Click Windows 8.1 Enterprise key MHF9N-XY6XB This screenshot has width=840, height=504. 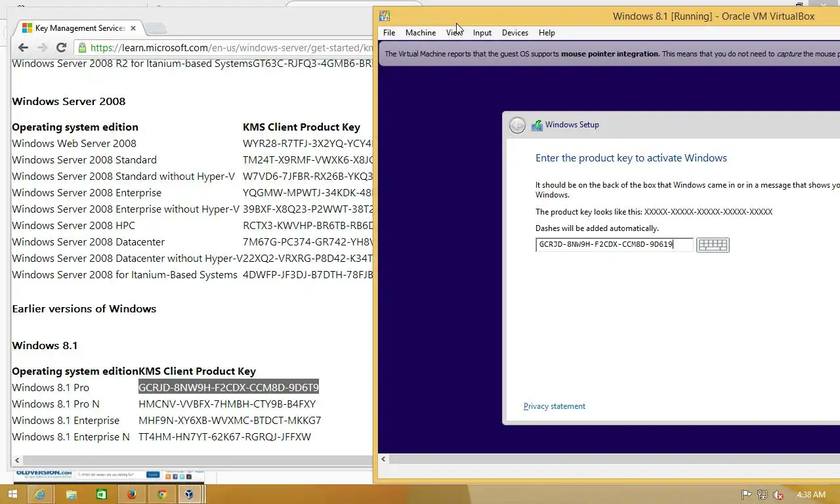230,420
